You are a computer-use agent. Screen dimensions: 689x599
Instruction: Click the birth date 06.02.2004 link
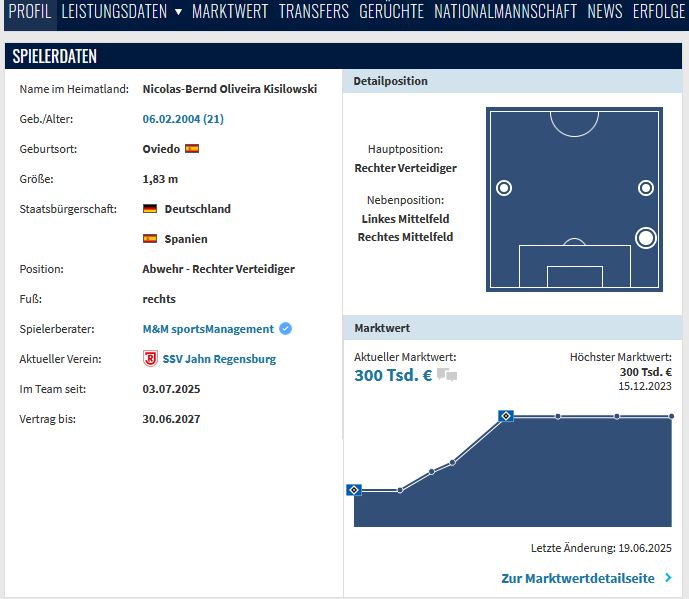click(x=183, y=119)
